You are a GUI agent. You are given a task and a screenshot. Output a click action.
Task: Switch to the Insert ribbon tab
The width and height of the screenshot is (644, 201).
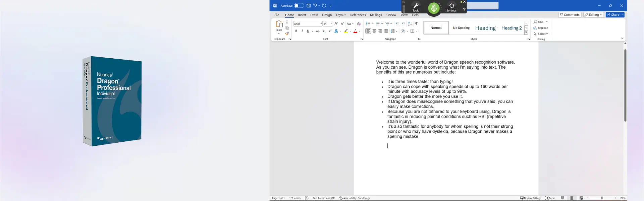[302, 15]
